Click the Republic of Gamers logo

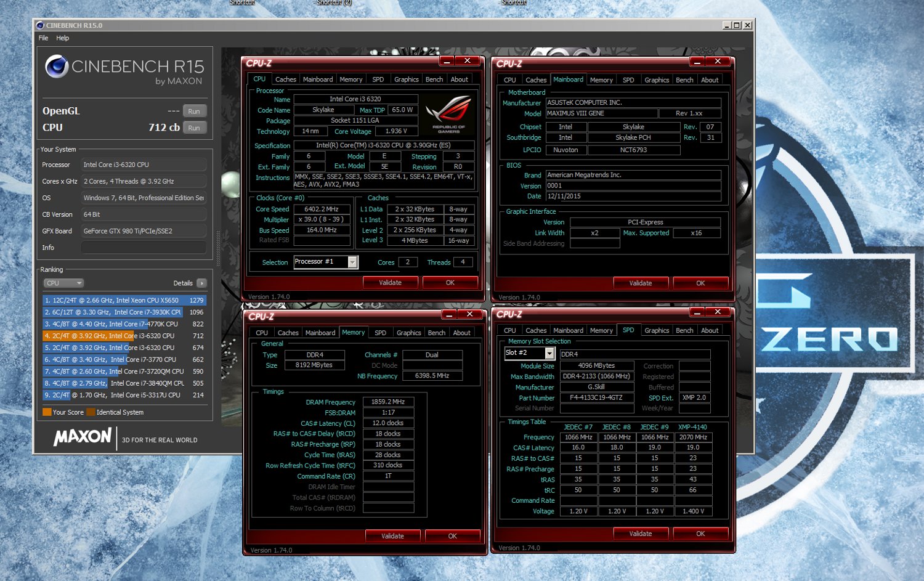click(448, 113)
